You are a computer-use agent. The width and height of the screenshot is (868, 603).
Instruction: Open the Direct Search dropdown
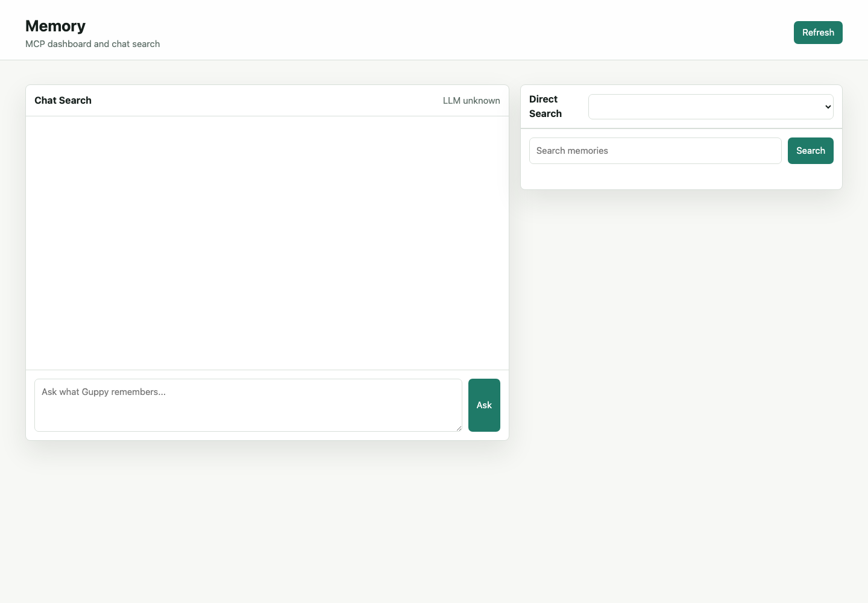pos(711,107)
